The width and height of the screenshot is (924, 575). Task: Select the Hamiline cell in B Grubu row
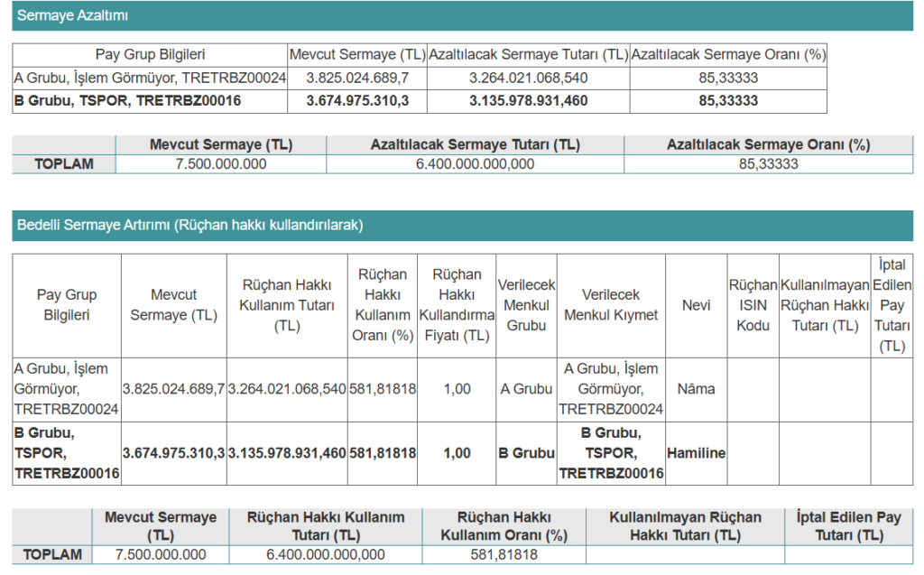pos(696,453)
